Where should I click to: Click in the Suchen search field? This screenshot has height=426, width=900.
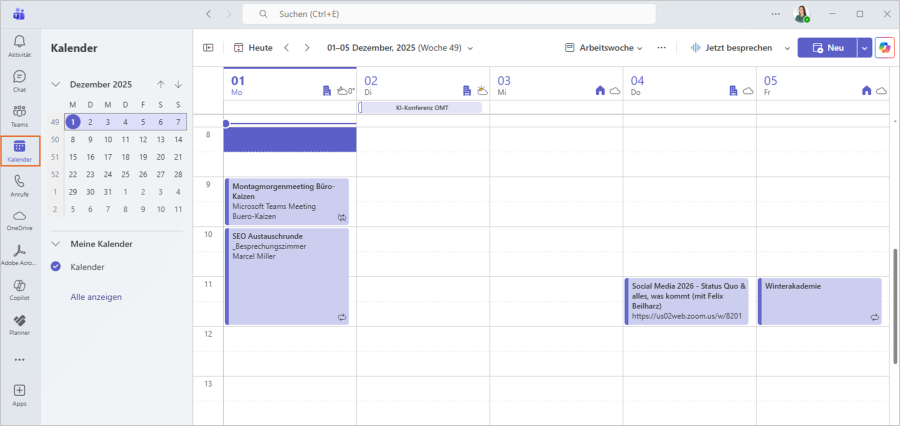(x=449, y=14)
